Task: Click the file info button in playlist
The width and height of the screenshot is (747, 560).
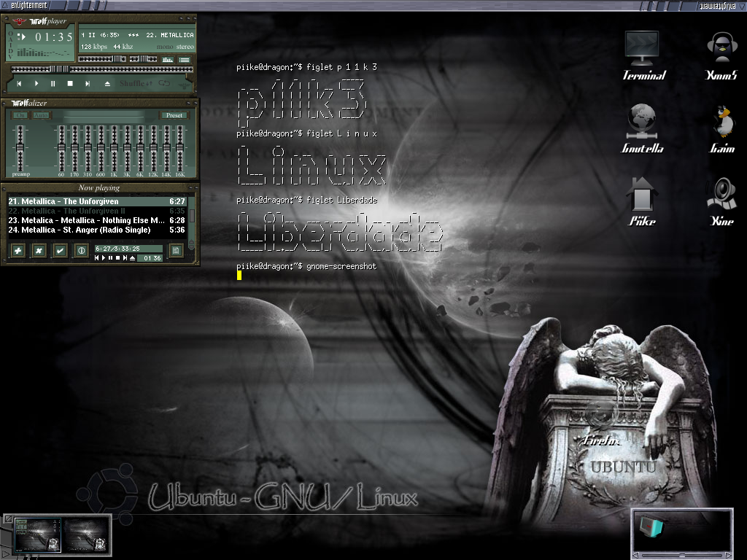Action: (x=82, y=251)
